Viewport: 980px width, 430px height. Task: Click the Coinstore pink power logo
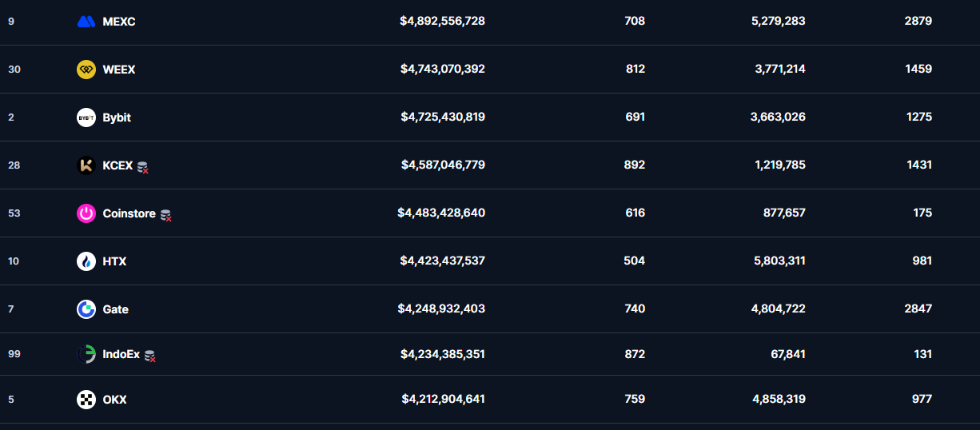(86, 213)
